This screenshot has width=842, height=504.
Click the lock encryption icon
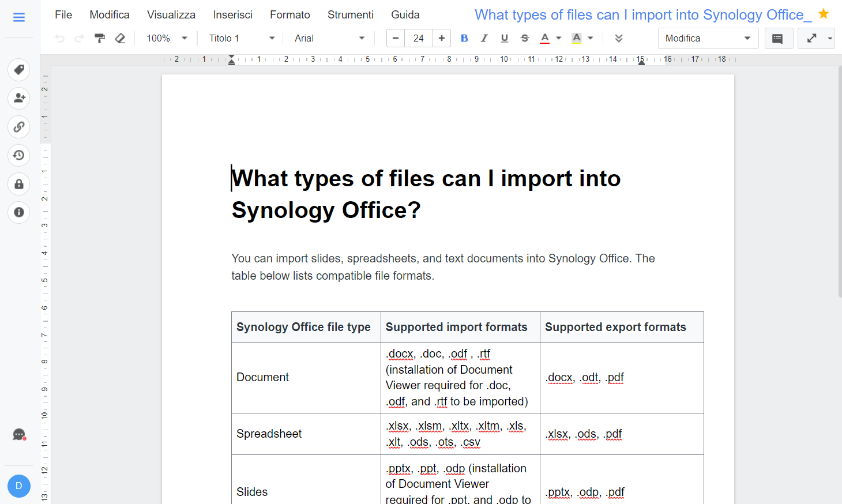(x=19, y=184)
